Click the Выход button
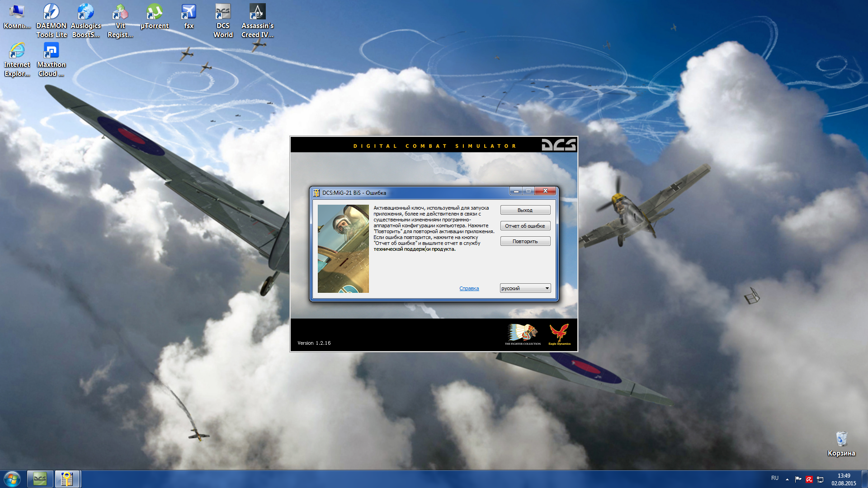This screenshot has width=868, height=488. coord(525,210)
